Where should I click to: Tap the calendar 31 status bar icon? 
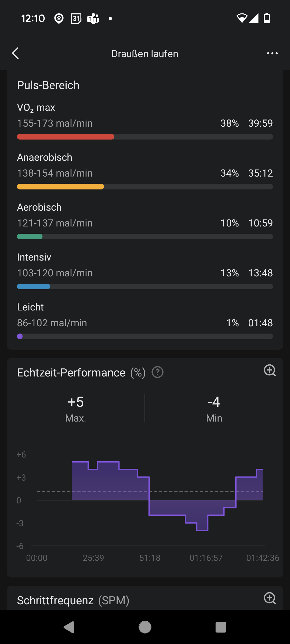coord(76,19)
